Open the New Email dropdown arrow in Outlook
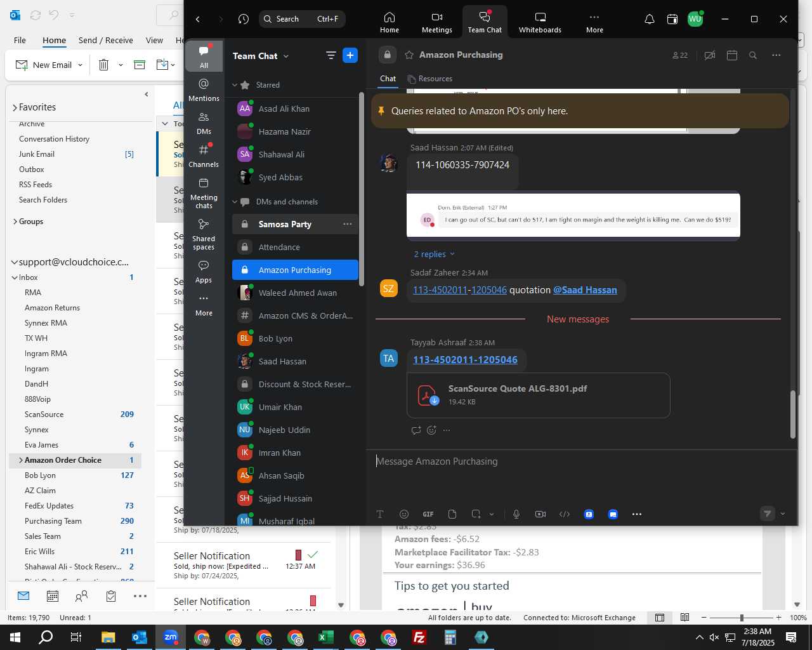The image size is (812, 650). 80,65
